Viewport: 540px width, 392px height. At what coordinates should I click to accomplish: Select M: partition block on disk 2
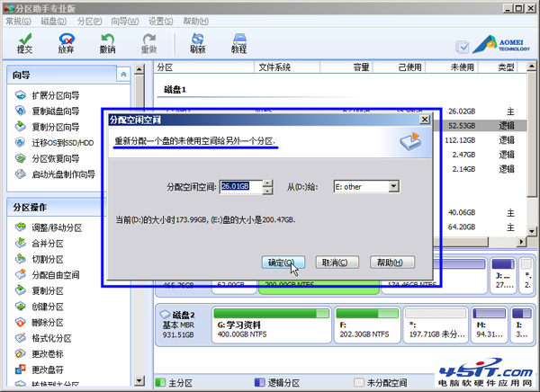coord(490,325)
